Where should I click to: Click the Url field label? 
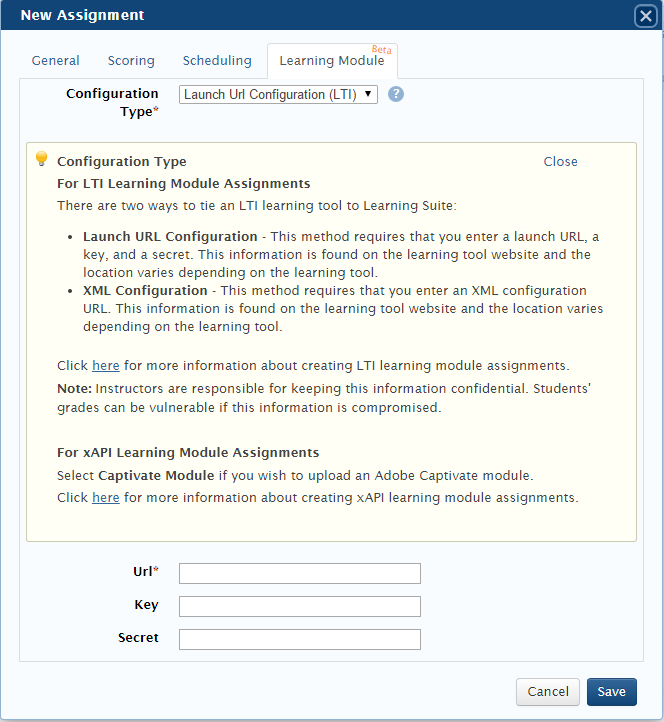(x=145, y=572)
